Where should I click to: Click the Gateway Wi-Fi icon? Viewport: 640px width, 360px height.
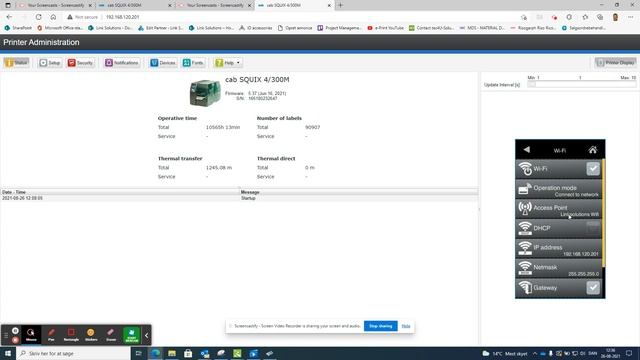[525, 288]
